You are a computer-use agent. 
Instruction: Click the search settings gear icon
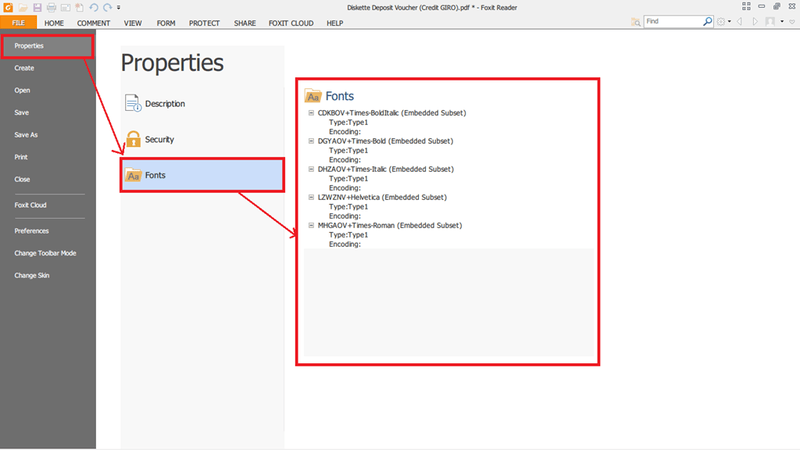(x=721, y=21)
